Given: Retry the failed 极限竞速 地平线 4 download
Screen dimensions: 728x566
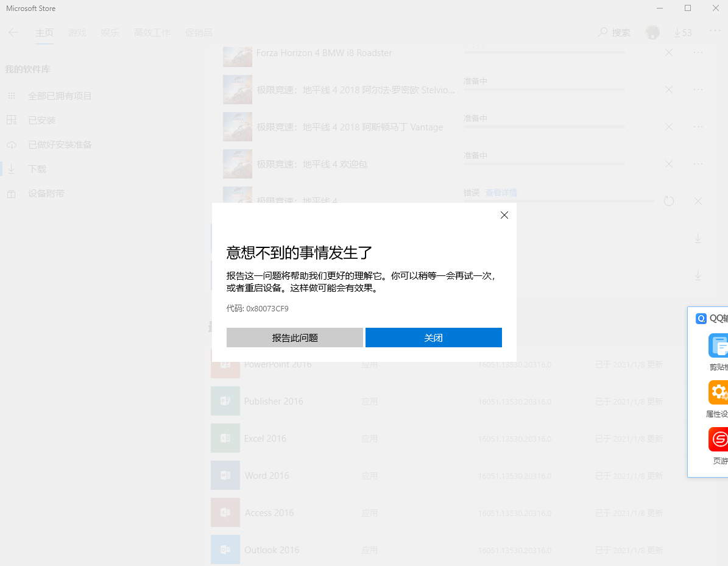Looking at the screenshot, I should (x=668, y=200).
